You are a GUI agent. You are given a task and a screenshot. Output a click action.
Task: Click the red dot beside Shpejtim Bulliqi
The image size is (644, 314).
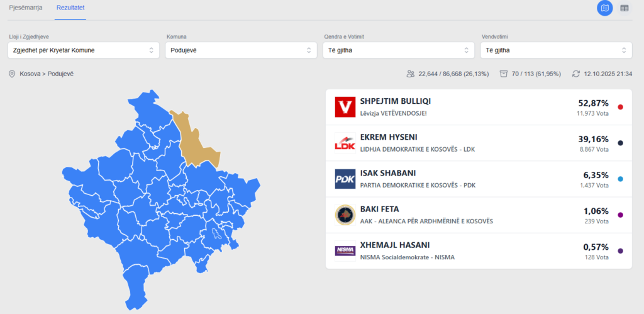tap(621, 107)
